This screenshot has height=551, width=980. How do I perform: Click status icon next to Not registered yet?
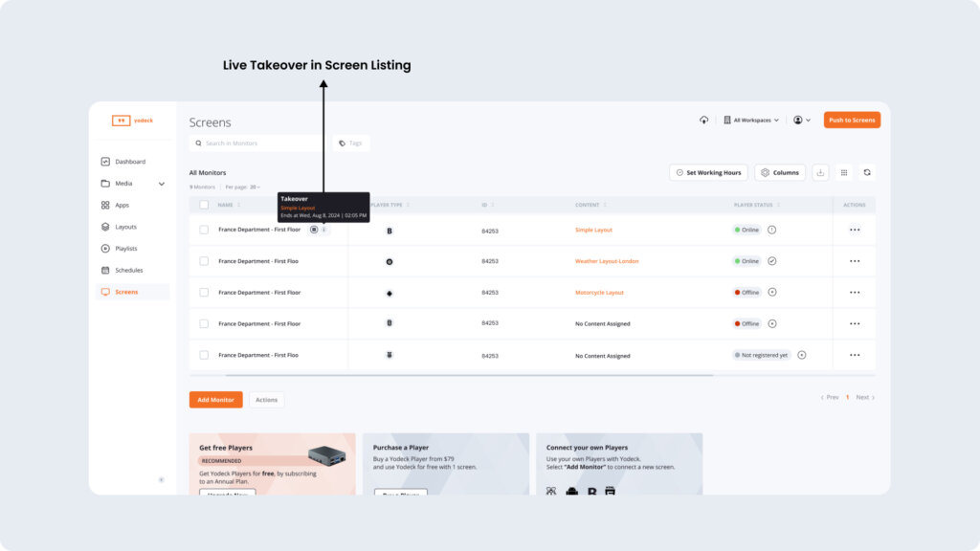coord(802,355)
